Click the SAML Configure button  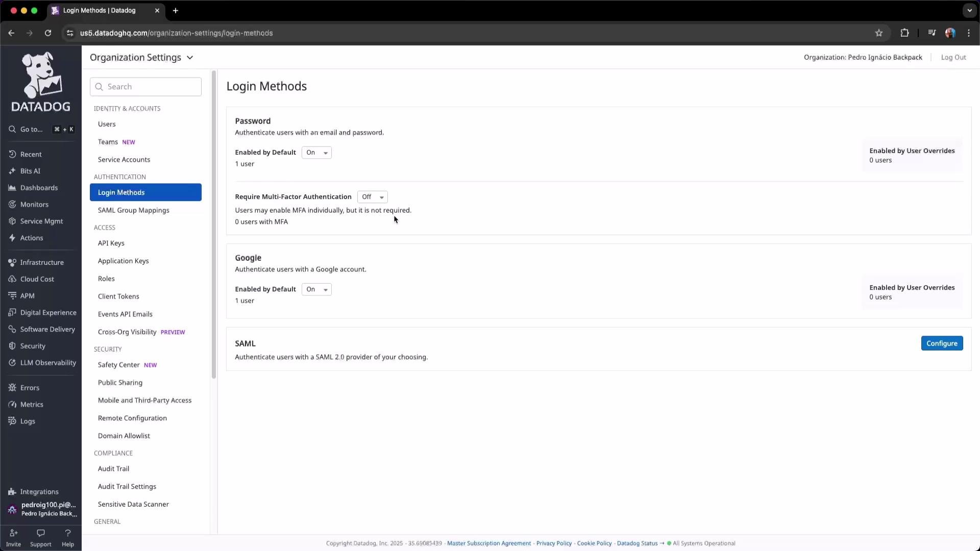point(942,343)
